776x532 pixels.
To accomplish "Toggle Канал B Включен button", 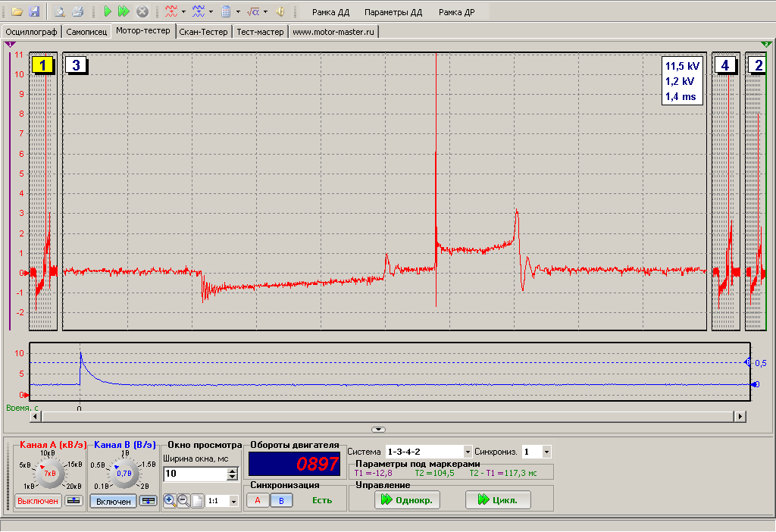I will (x=113, y=501).
